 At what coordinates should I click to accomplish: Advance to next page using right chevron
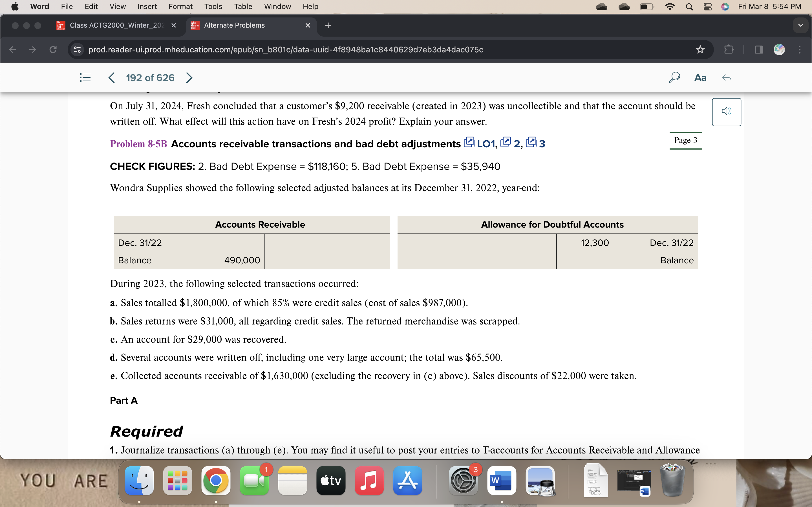pos(189,77)
